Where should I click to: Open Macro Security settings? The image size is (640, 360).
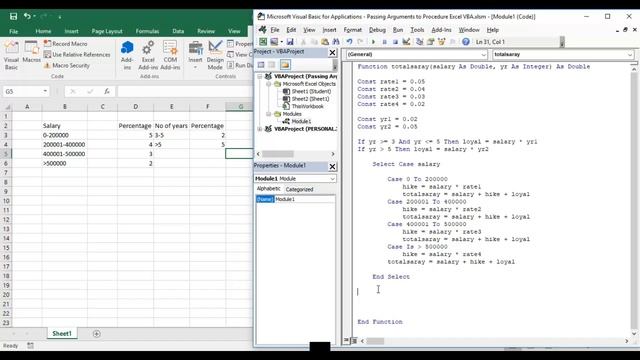(66, 65)
